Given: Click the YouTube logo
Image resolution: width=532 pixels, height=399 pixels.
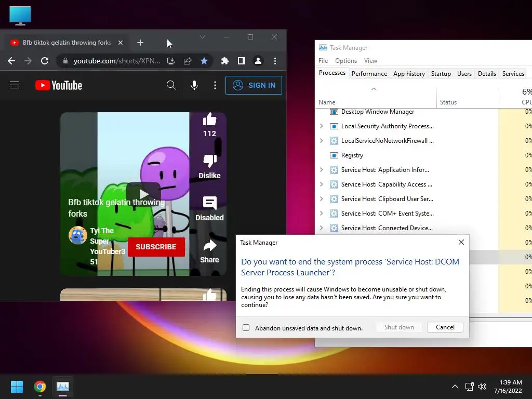Looking at the screenshot, I should click(59, 85).
